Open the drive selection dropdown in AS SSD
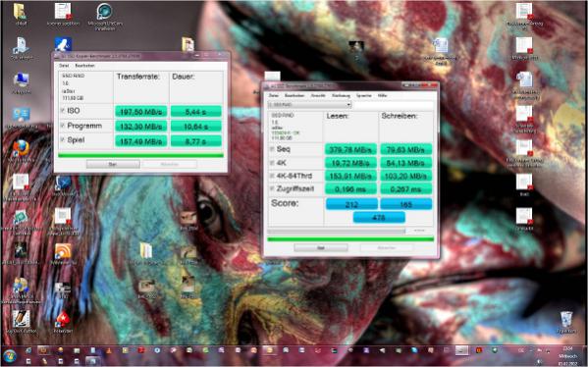 point(310,105)
